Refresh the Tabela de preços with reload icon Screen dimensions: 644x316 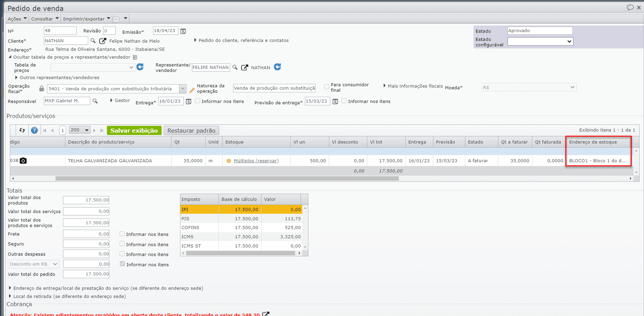[x=140, y=67]
